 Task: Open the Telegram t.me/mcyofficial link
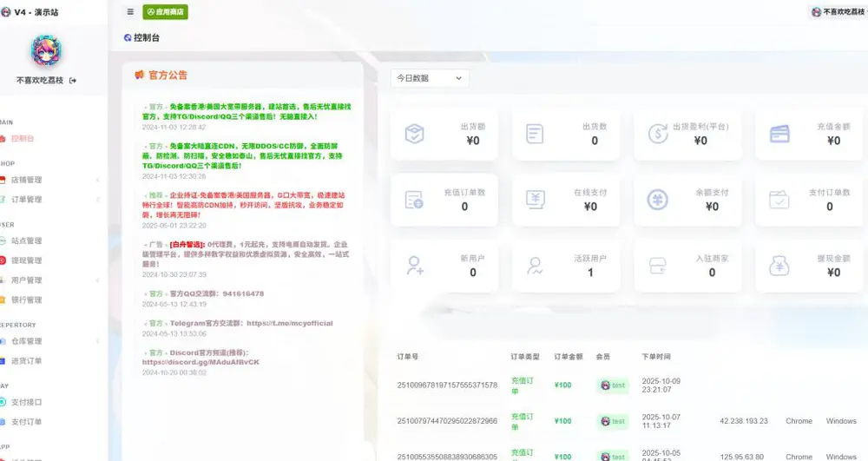(x=290, y=323)
